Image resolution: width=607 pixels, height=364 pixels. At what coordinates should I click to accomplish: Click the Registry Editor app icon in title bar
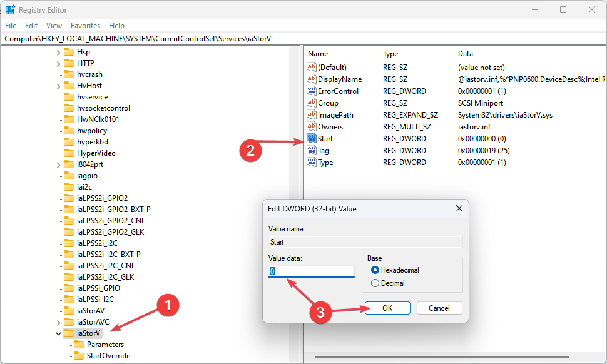pos(10,9)
